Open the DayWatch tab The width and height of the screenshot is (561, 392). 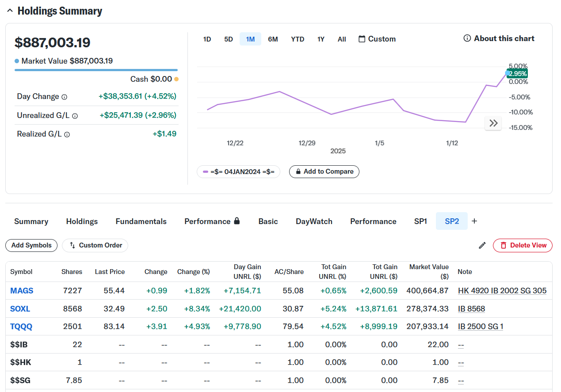(314, 221)
